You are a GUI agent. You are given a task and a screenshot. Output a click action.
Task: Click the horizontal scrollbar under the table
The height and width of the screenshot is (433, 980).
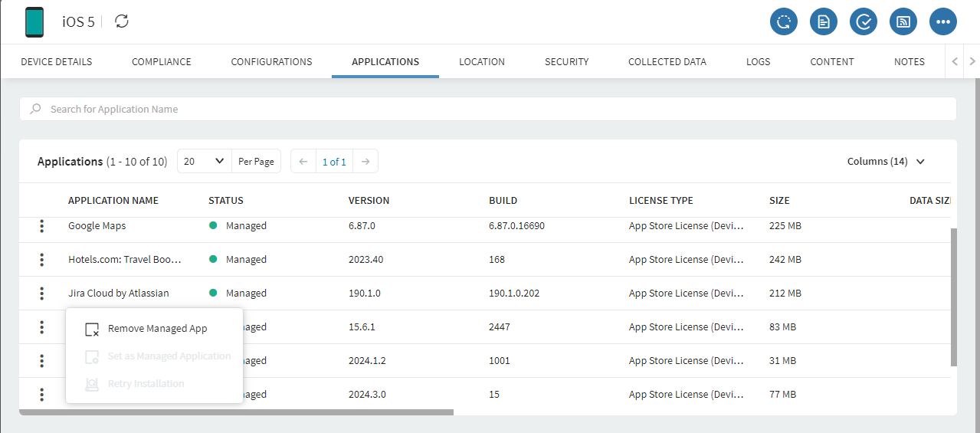[x=236, y=412]
